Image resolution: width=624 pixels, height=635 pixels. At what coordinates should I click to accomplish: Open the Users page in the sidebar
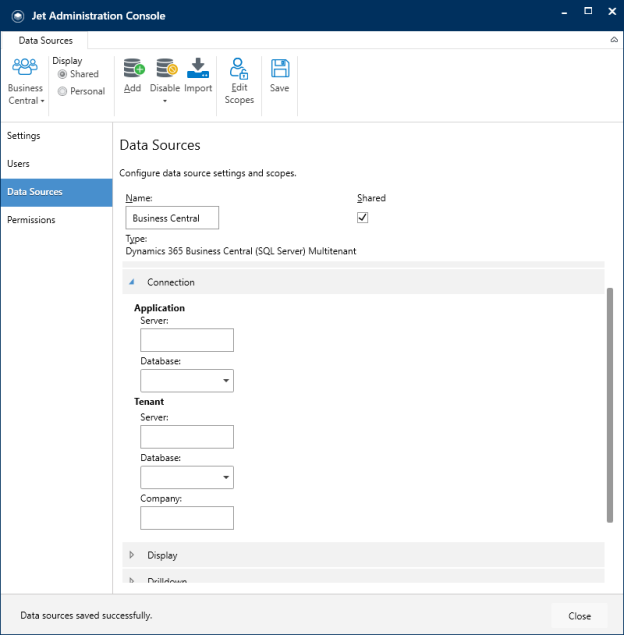(x=56, y=164)
